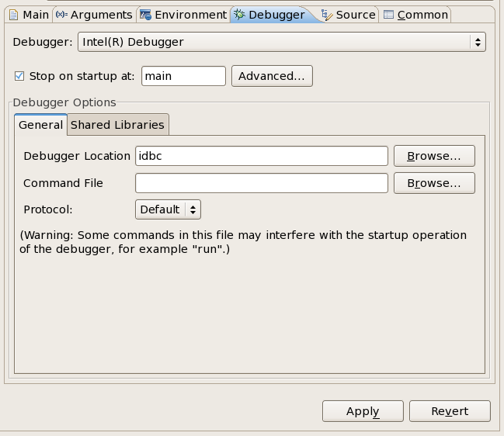Click the Environment tab icon
Screen dimensions: 504x436
click(145, 15)
